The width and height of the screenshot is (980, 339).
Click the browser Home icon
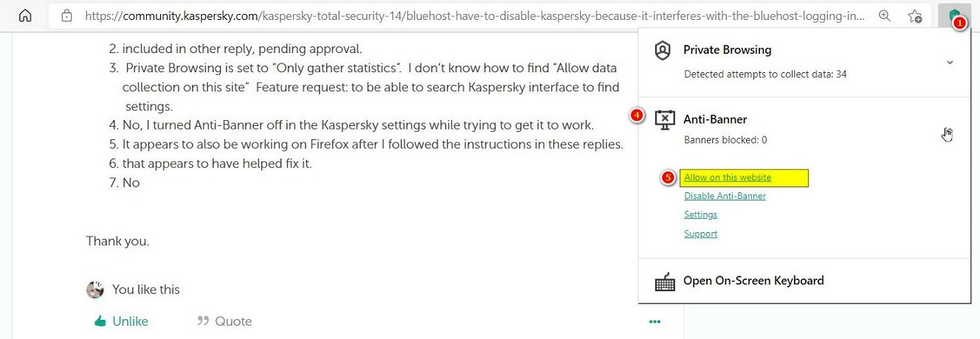point(24,15)
